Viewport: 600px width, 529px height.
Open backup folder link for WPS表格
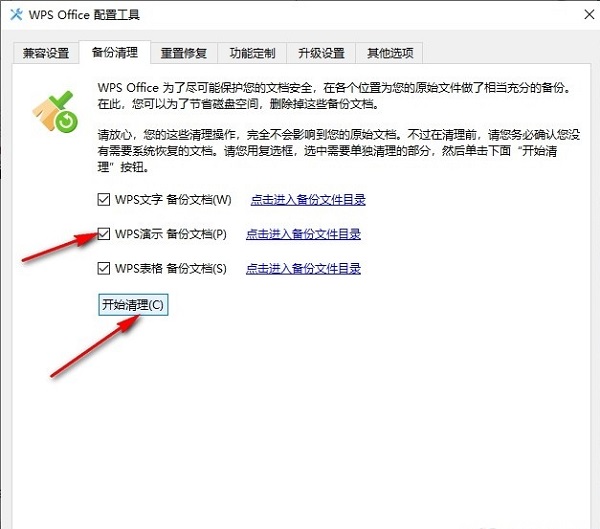(x=303, y=268)
